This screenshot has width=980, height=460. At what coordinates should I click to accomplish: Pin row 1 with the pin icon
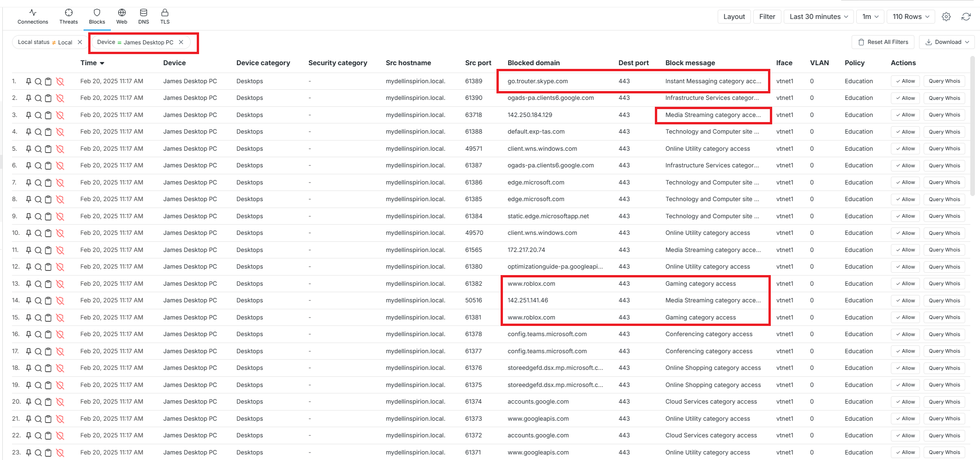pos(29,81)
